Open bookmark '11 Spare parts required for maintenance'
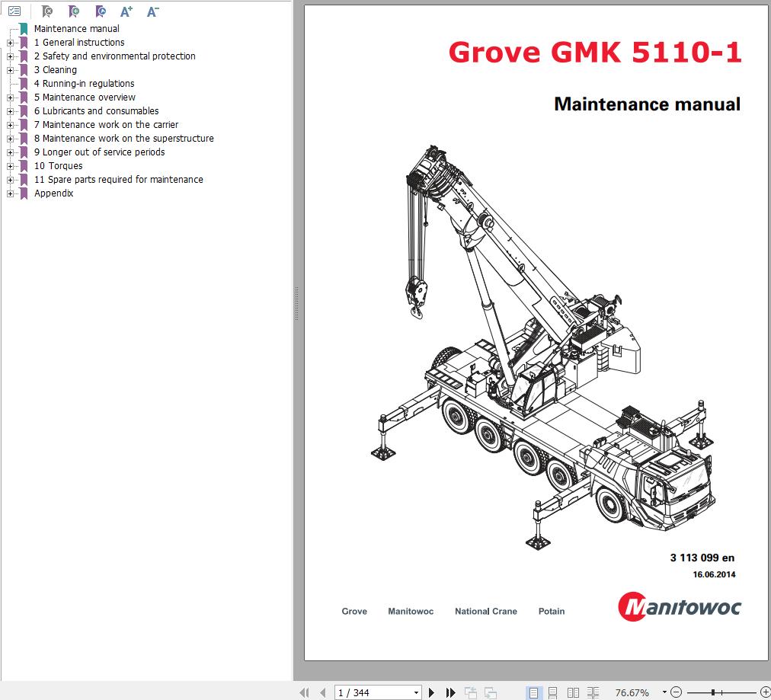 (x=119, y=180)
